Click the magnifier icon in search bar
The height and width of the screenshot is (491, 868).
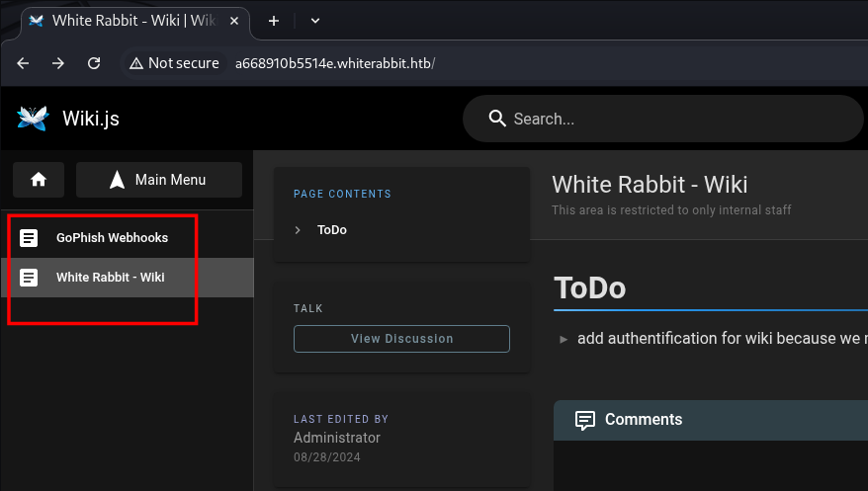498,119
